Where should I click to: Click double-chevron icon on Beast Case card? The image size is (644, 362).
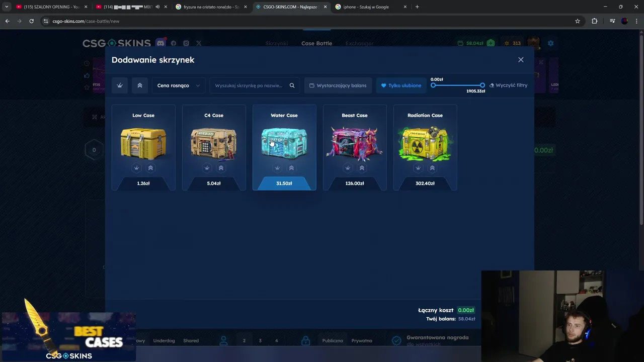(x=362, y=168)
